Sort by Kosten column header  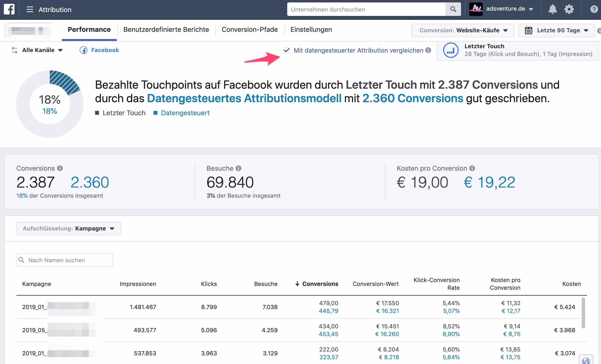tap(572, 283)
